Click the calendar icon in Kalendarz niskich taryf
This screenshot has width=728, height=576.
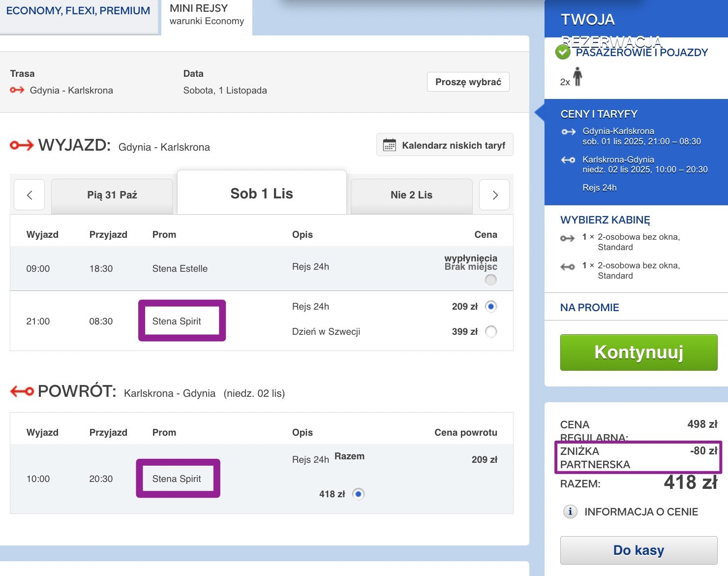point(390,145)
